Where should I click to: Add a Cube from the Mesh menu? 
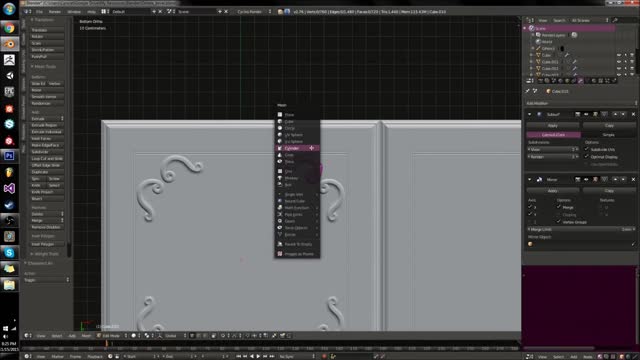[x=297, y=121]
